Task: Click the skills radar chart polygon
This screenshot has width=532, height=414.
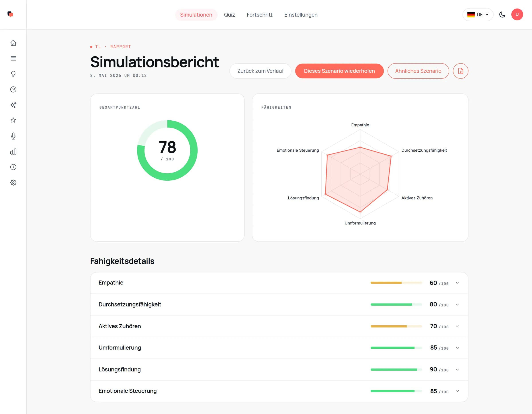Action: 358,179
